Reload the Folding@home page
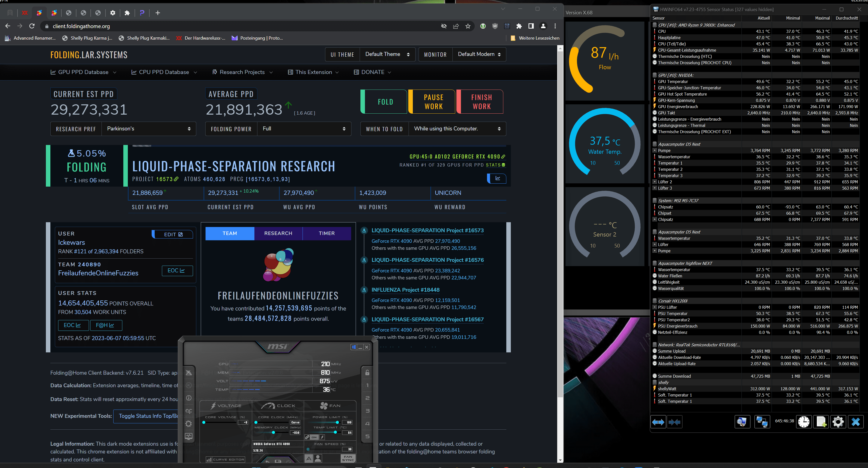 pyautogui.click(x=32, y=26)
